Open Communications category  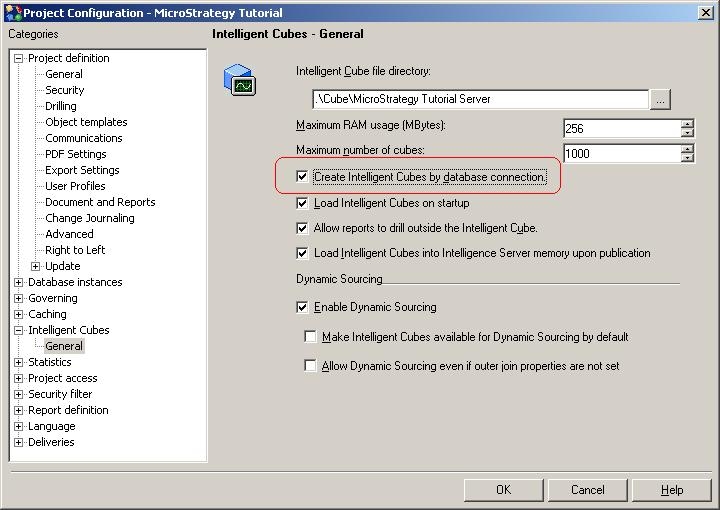(84, 138)
